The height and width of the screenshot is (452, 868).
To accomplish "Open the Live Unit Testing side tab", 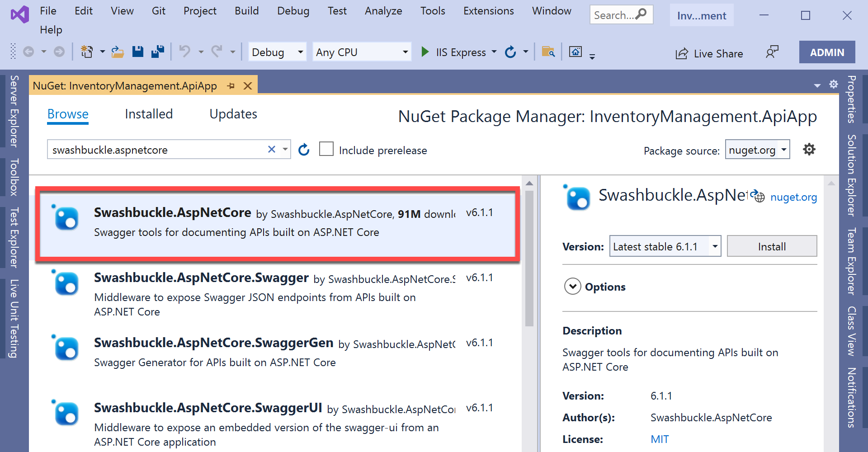I will (x=14, y=318).
